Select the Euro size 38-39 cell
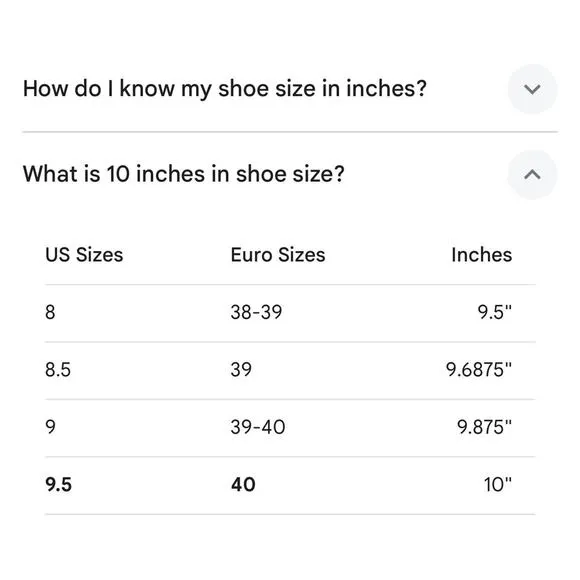Screen dimensions: 580x580 click(x=256, y=312)
